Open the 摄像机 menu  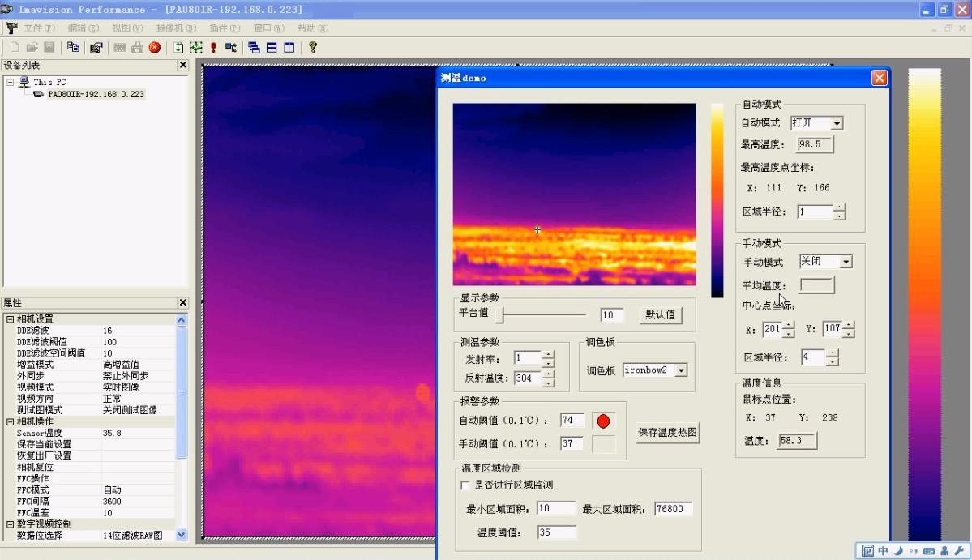[175, 28]
